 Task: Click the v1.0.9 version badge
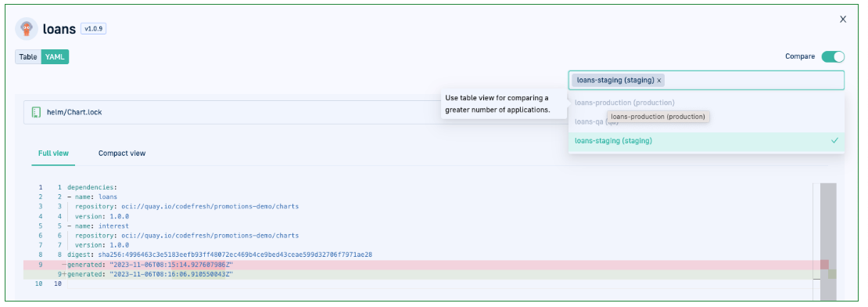[93, 28]
